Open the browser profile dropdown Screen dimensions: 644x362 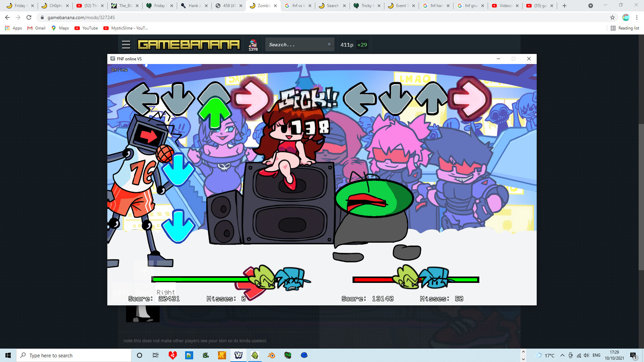click(626, 17)
